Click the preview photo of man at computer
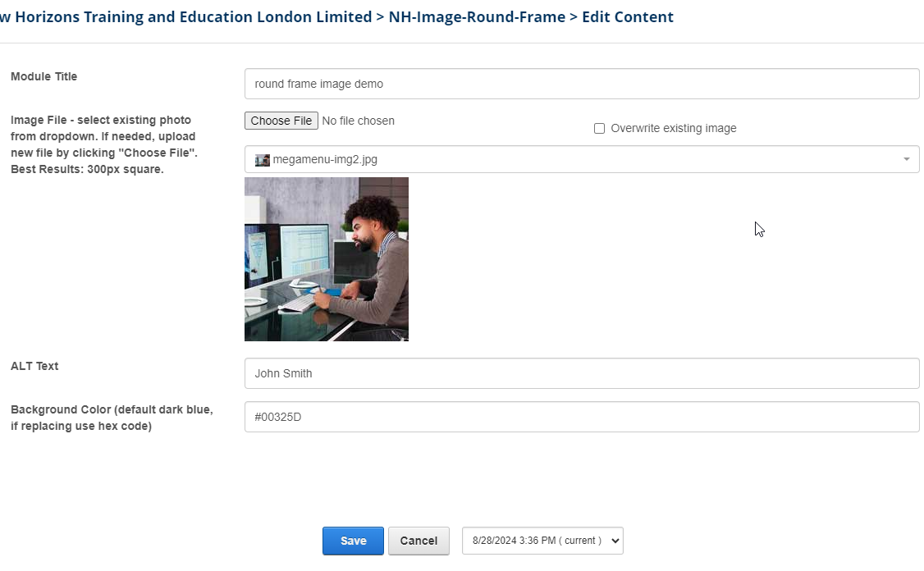The image size is (924, 571). pos(327,259)
